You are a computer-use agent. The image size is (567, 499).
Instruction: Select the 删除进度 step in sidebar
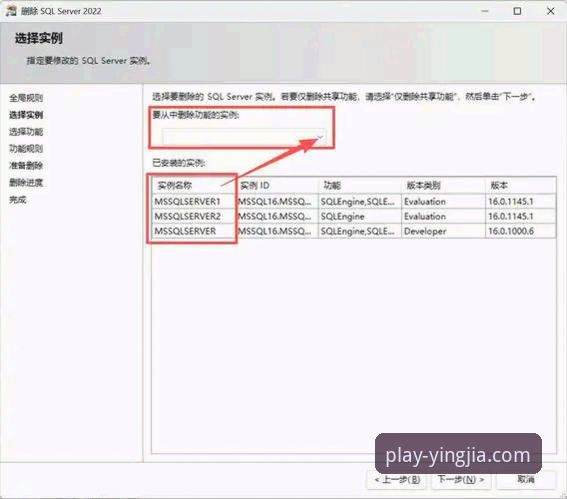[x=26, y=183]
